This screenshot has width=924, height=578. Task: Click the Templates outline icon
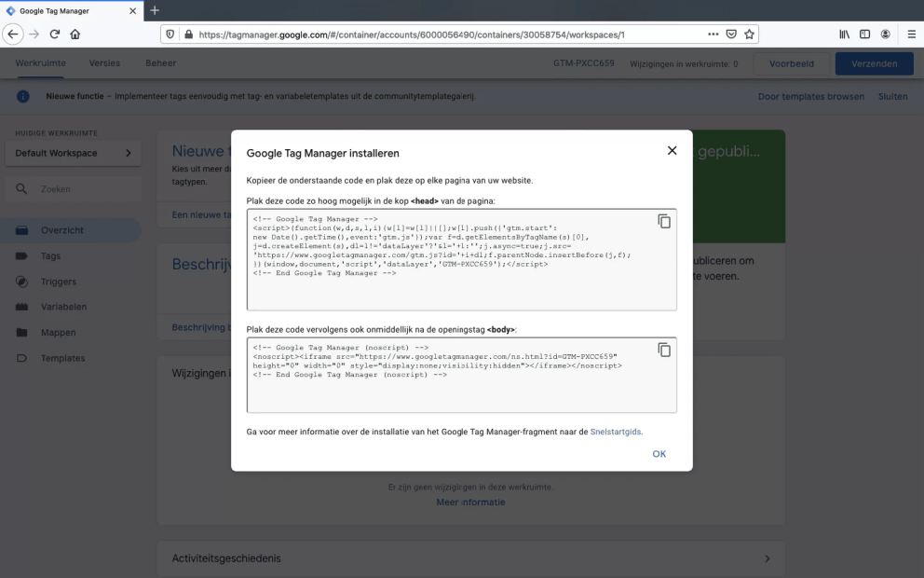click(21, 358)
